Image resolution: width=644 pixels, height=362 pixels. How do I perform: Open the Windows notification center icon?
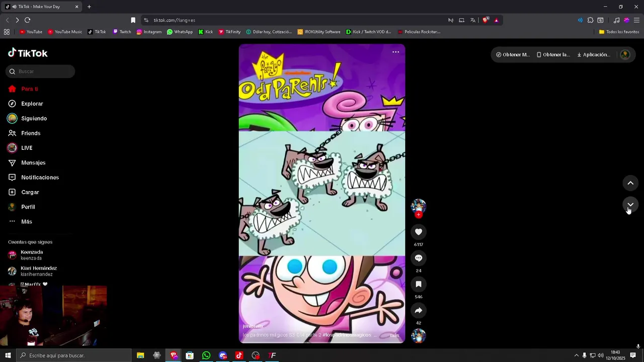click(633, 355)
